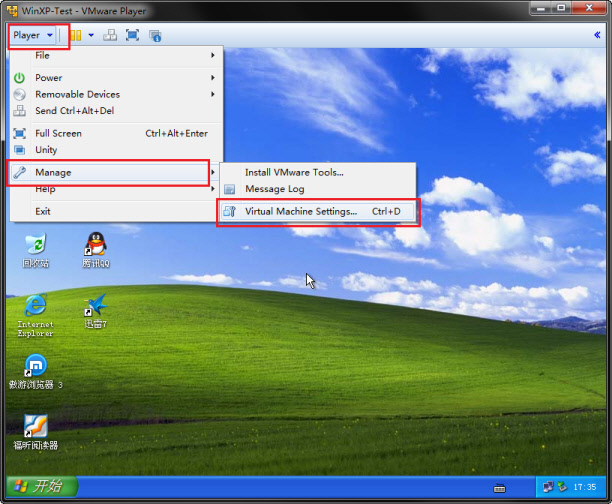Choose Send Ctrl+Alt+Del menu entry
This screenshot has width=612, height=504.
click(x=116, y=111)
